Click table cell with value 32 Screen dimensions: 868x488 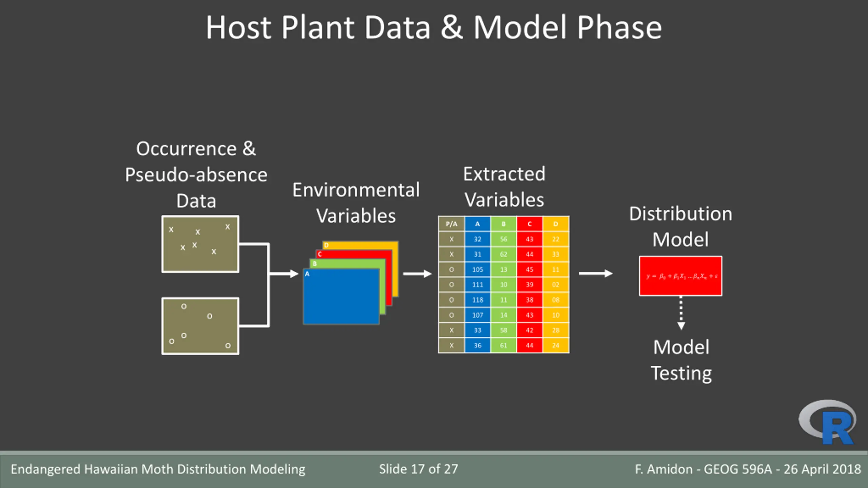click(x=477, y=239)
